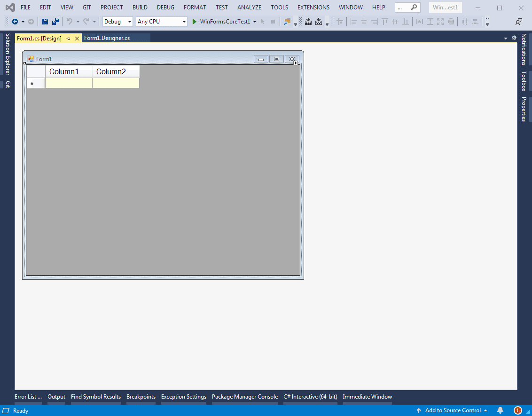Click inside the Quick Launch search box
532x416 pixels.
(x=405, y=7)
